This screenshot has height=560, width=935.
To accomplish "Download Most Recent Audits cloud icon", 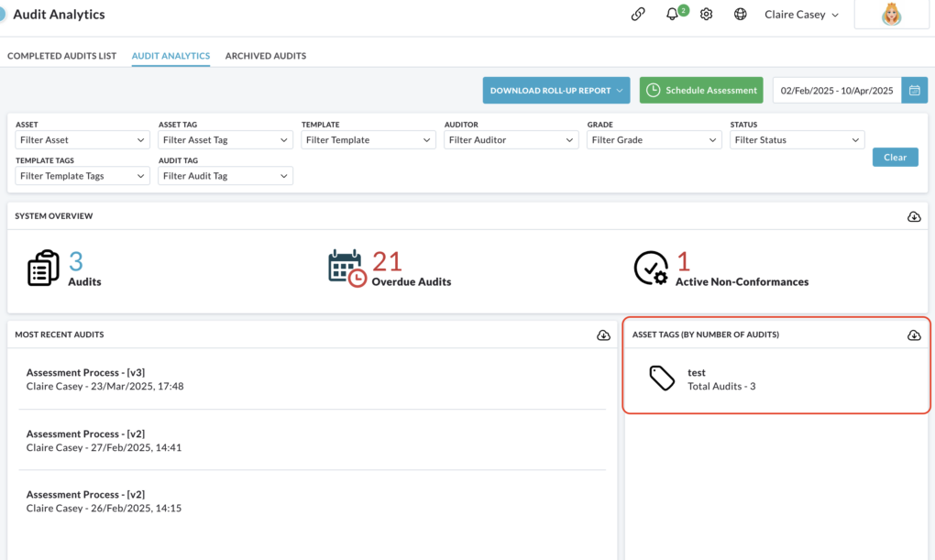I will pos(603,335).
